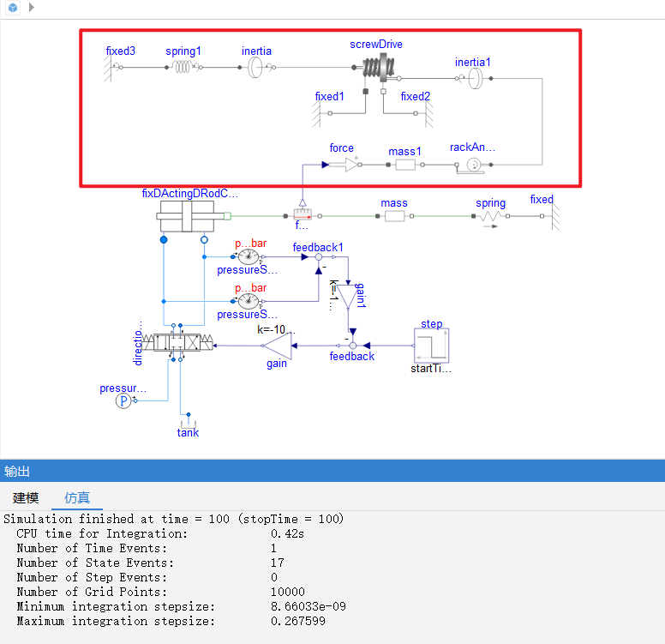
Task: Select the step signal source block
Action: (x=431, y=345)
